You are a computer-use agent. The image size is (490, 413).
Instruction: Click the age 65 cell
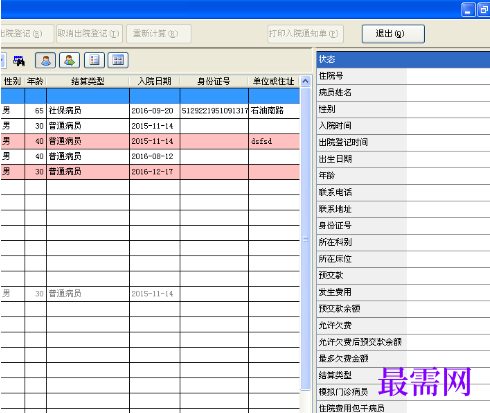[35, 111]
